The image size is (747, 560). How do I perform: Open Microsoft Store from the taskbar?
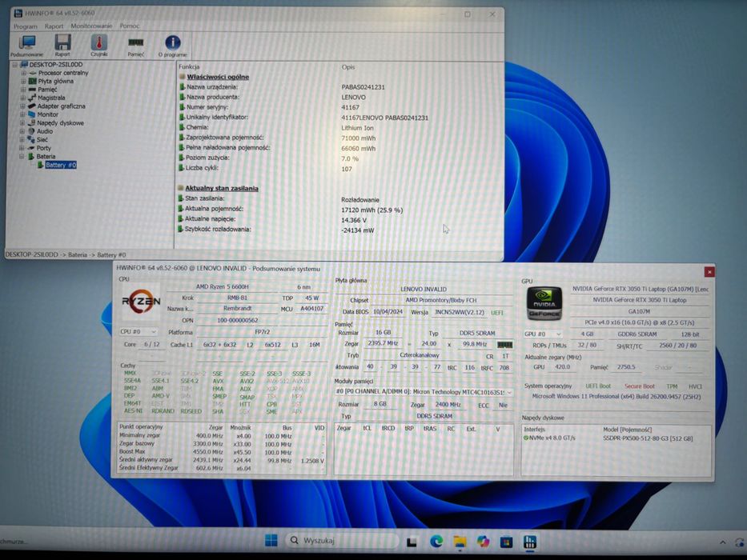pyautogui.click(x=507, y=542)
